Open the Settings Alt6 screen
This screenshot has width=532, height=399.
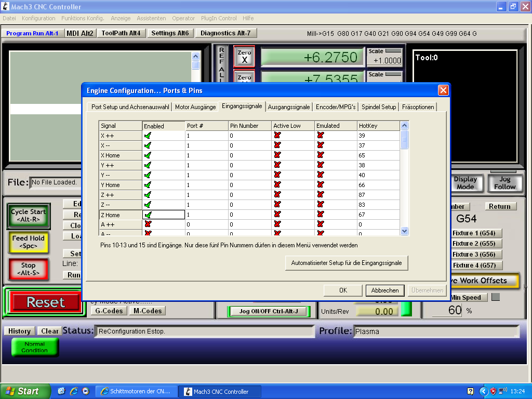pyautogui.click(x=170, y=33)
